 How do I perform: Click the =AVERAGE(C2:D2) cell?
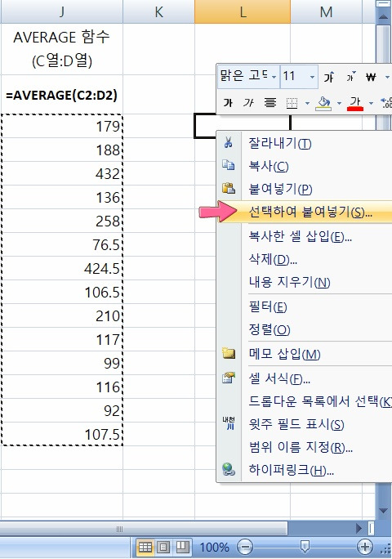(61, 95)
